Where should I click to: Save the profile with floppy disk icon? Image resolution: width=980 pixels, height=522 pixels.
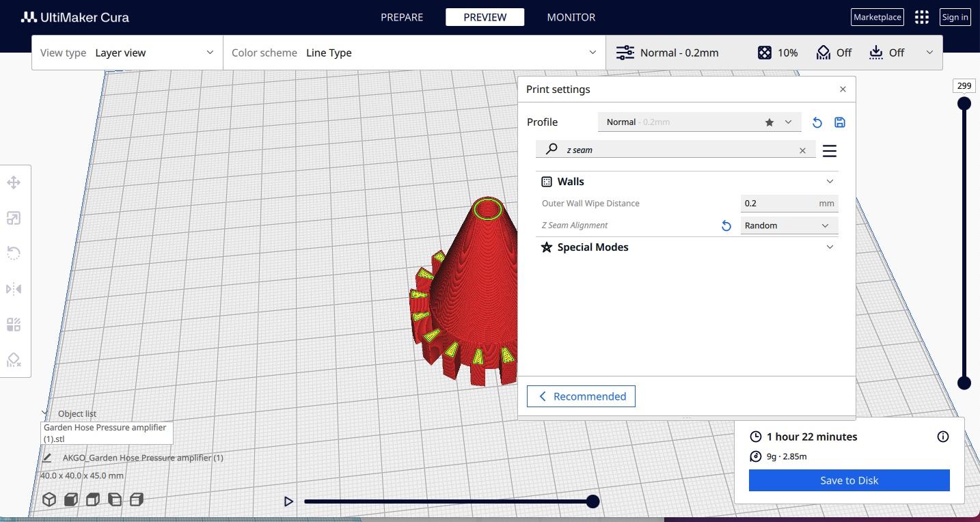840,122
